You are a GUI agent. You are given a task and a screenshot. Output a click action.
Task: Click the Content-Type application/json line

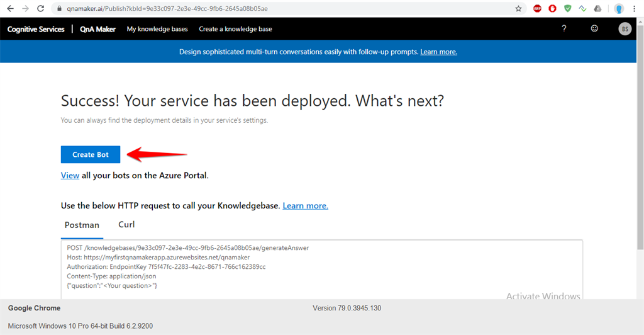click(111, 276)
